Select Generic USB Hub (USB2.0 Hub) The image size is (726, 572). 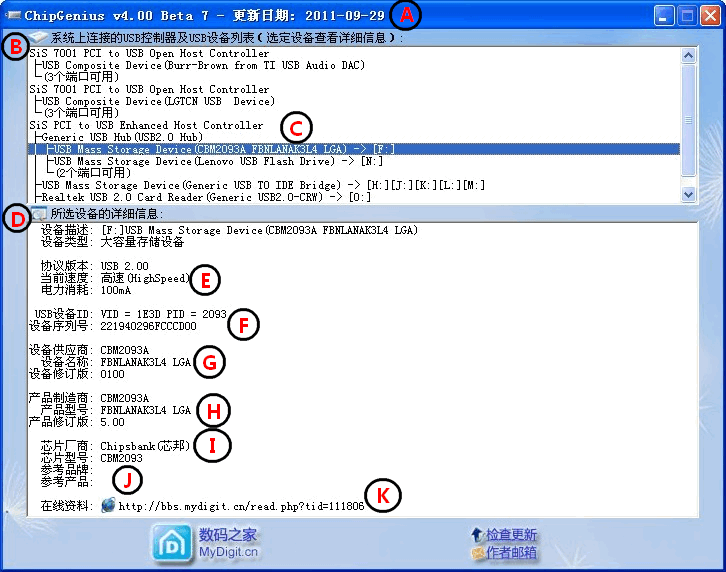pyautogui.click(x=122, y=138)
